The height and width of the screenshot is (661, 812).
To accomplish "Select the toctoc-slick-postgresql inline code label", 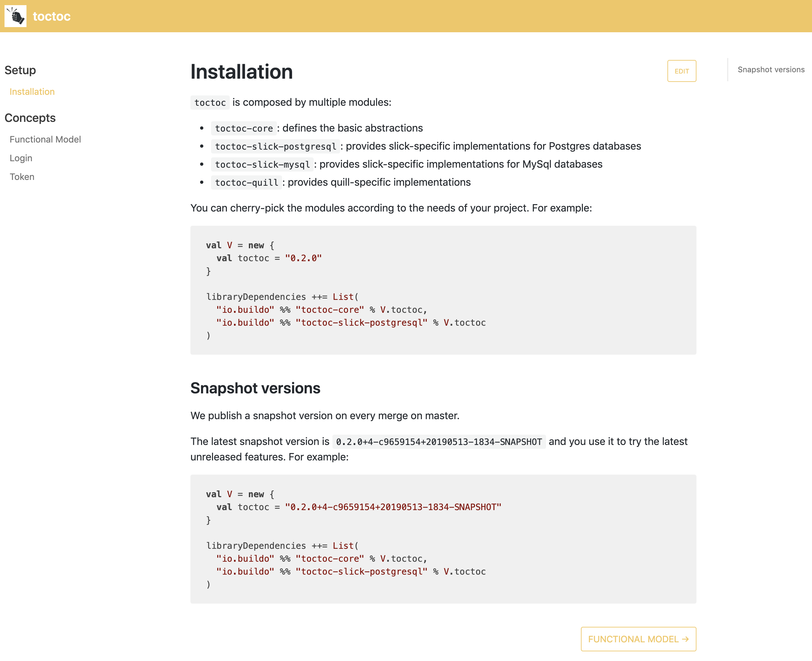I will 275,146.
